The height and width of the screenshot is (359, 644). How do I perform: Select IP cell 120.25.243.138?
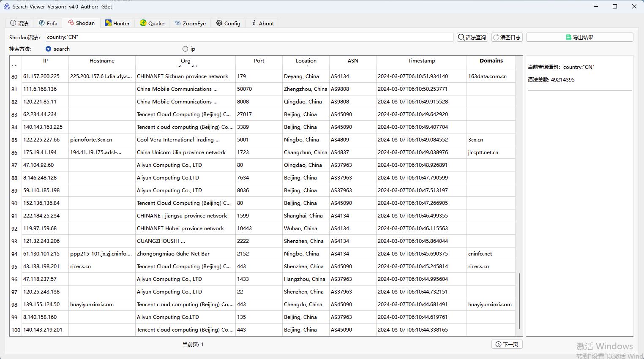(x=45, y=292)
